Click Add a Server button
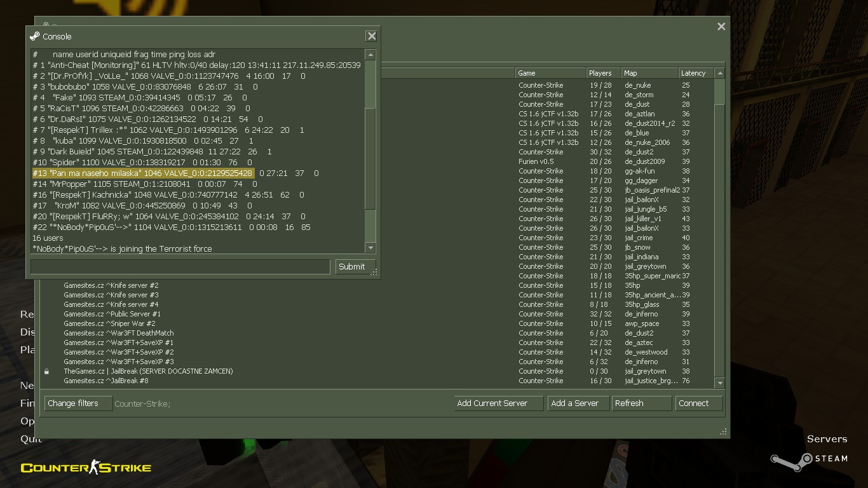Image resolution: width=868 pixels, height=488 pixels. pos(578,403)
